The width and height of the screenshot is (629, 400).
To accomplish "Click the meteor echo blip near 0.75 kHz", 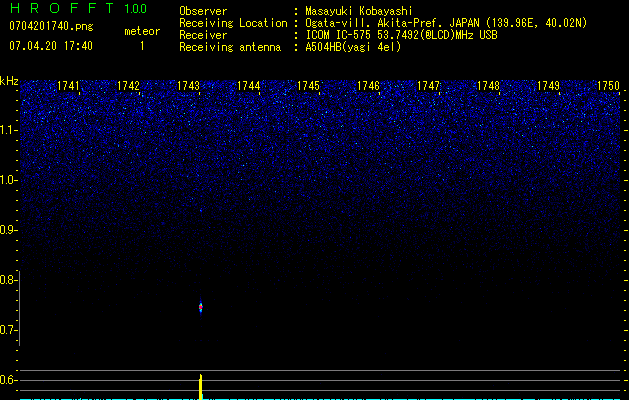I will pyautogui.click(x=201, y=307).
